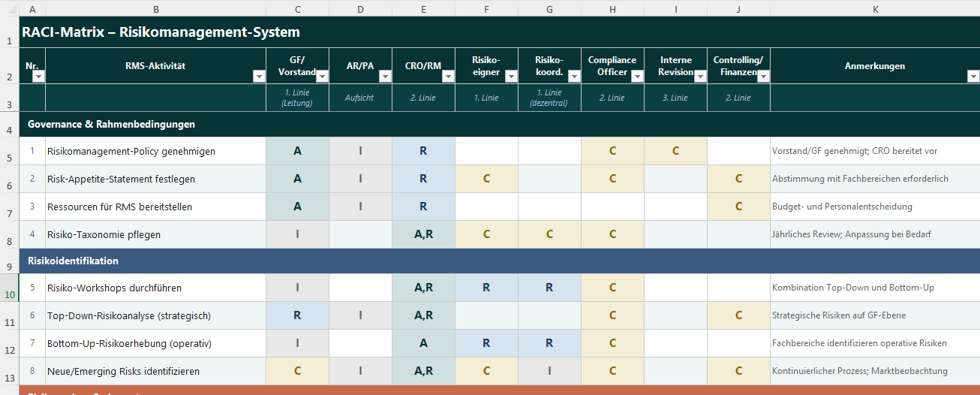Viewport: 980px width, 395px height.
Task: Open the AR/PA filter arrow
Action: (385, 77)
